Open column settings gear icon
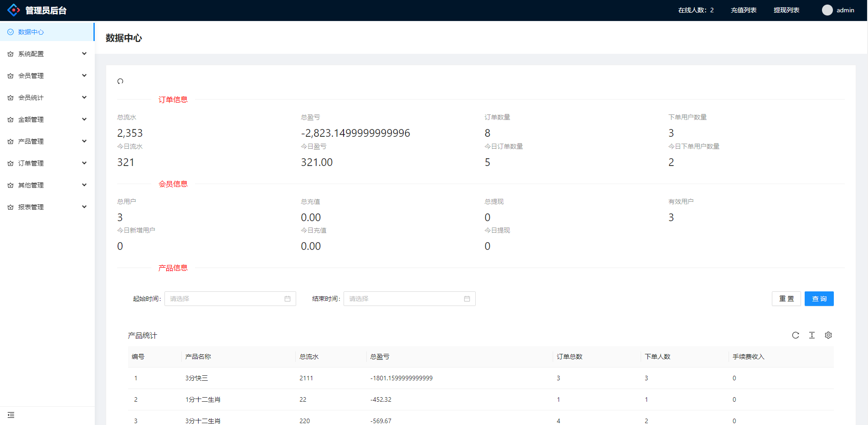 point(828,335)
